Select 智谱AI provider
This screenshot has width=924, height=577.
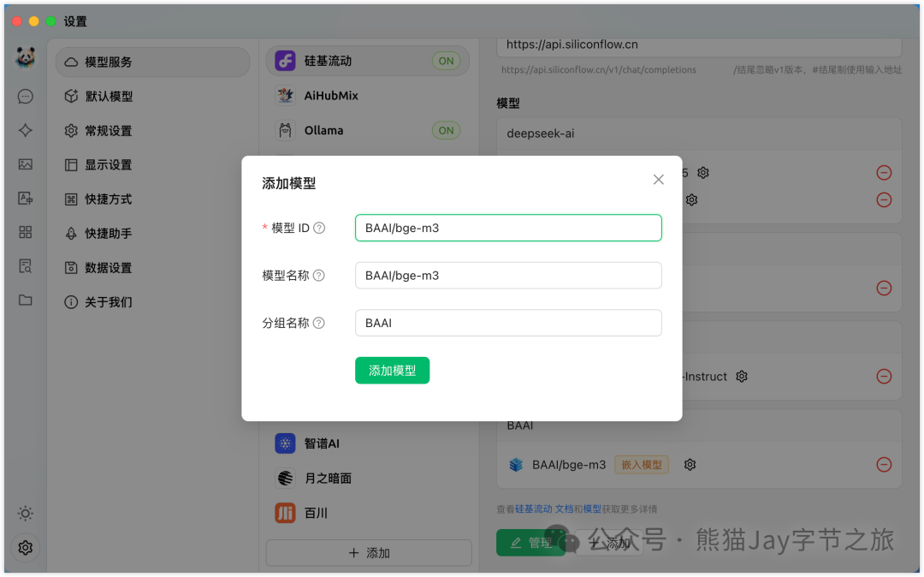(x=368, y=443)
